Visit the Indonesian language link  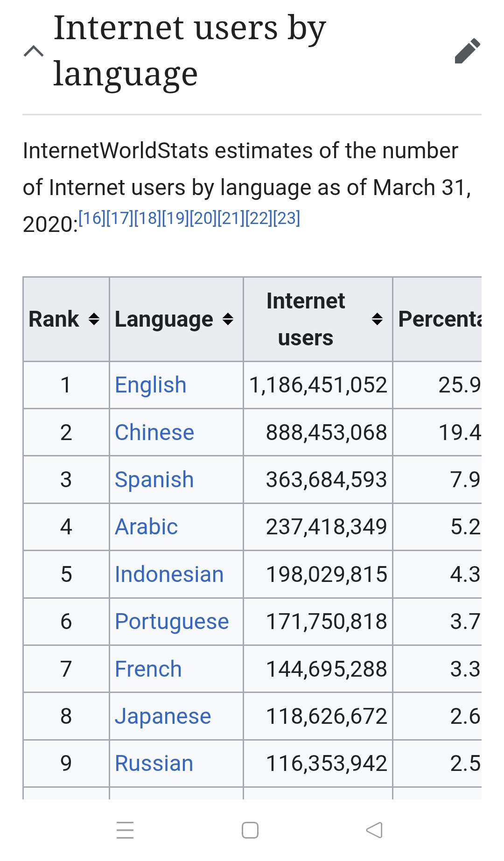(169, 574)
